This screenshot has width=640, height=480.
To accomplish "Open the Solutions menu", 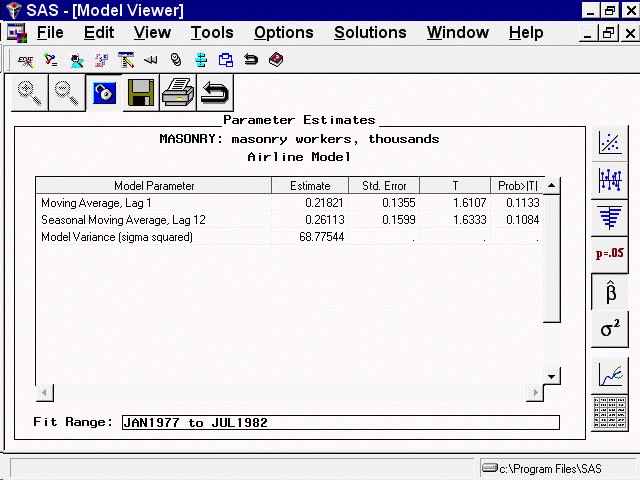I will point(370,33).
